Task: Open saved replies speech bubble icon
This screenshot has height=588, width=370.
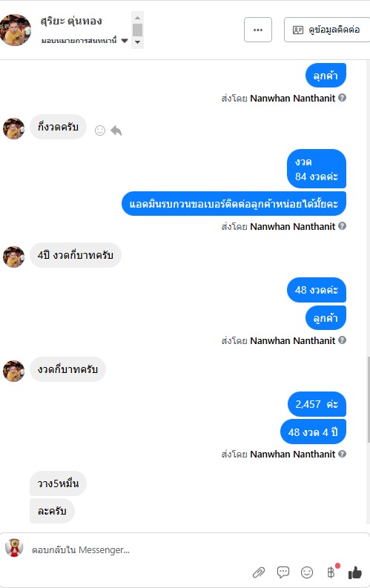Action: click(x=283, y=572)
